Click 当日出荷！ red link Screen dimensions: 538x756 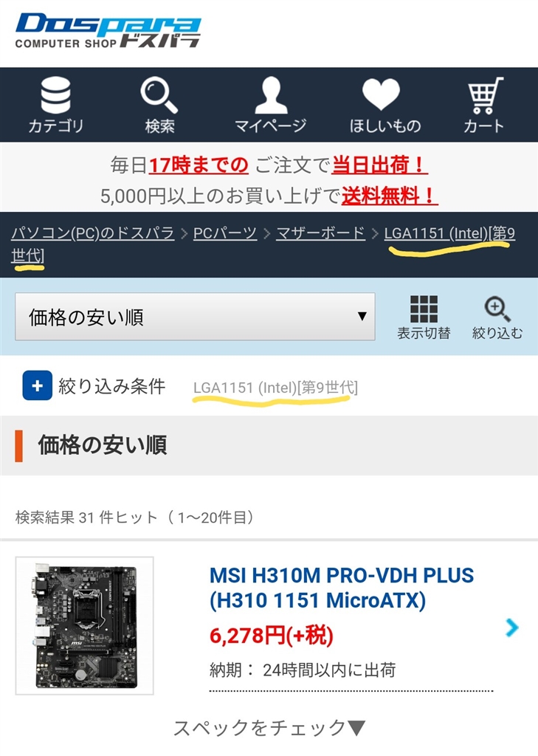coord(379,165)
